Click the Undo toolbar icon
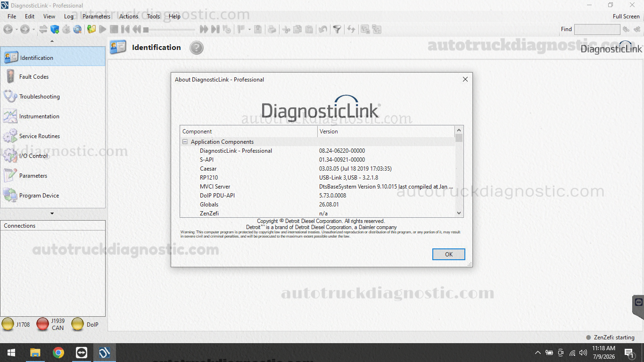Screen dimensions: 644x362 (323, 29)
